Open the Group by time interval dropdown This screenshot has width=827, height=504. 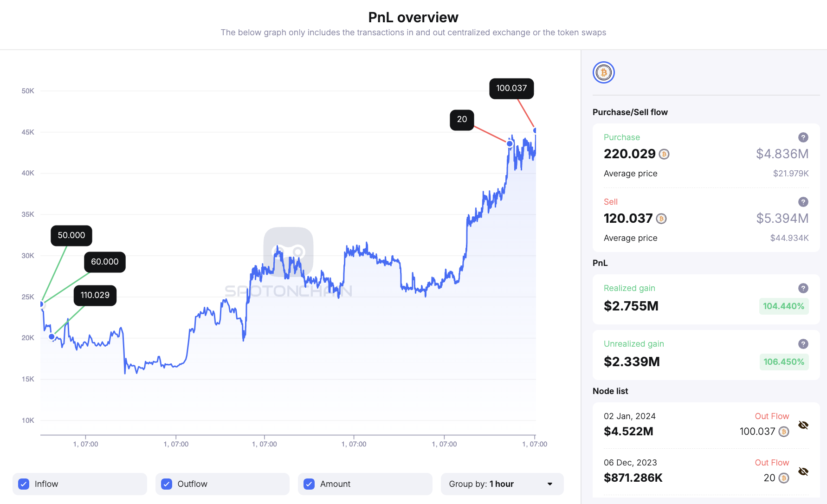click(x=502, y=484)
